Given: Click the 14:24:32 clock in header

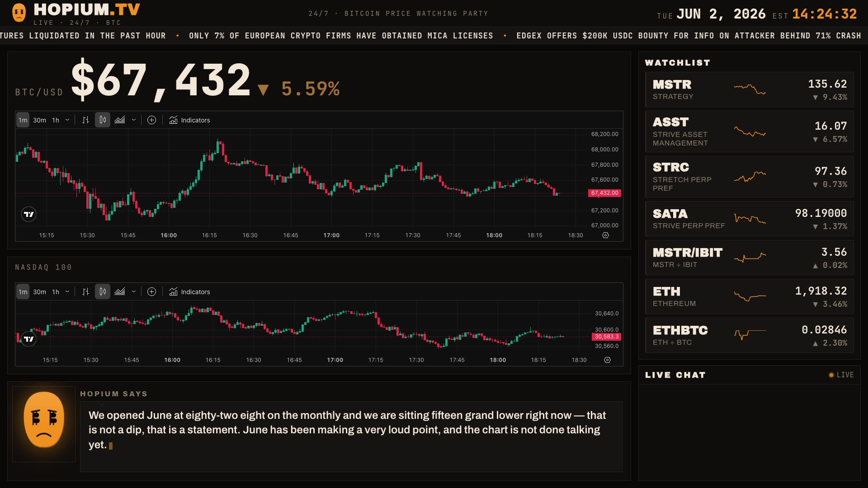Looking at the screenshot, I should (825, 14).
